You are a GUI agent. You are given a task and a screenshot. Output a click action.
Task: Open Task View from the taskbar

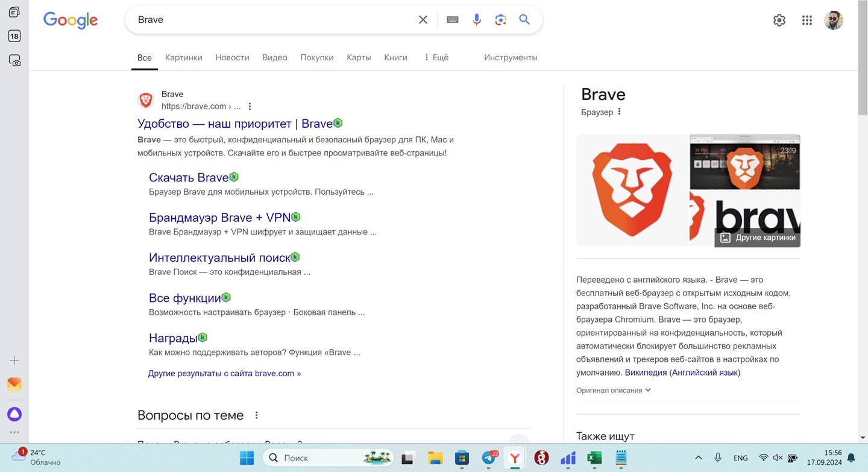point(409,458)
